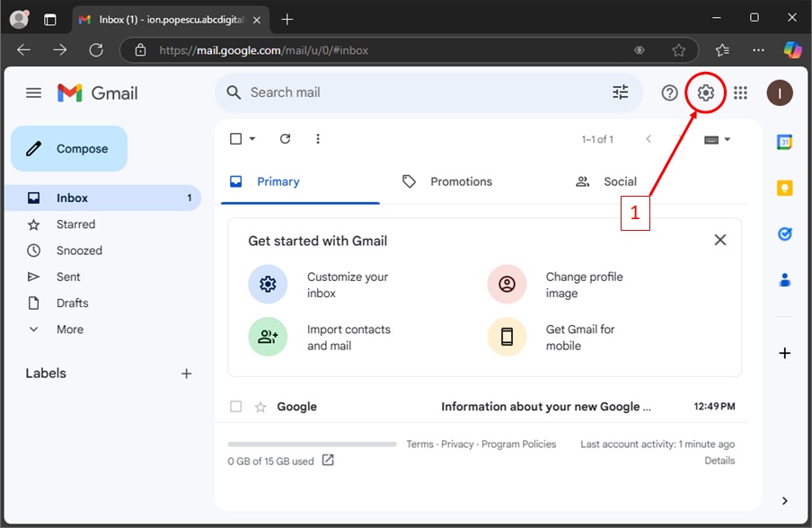
Task: Open Google Calendar side panel
Action: click(x=784, y=142)
